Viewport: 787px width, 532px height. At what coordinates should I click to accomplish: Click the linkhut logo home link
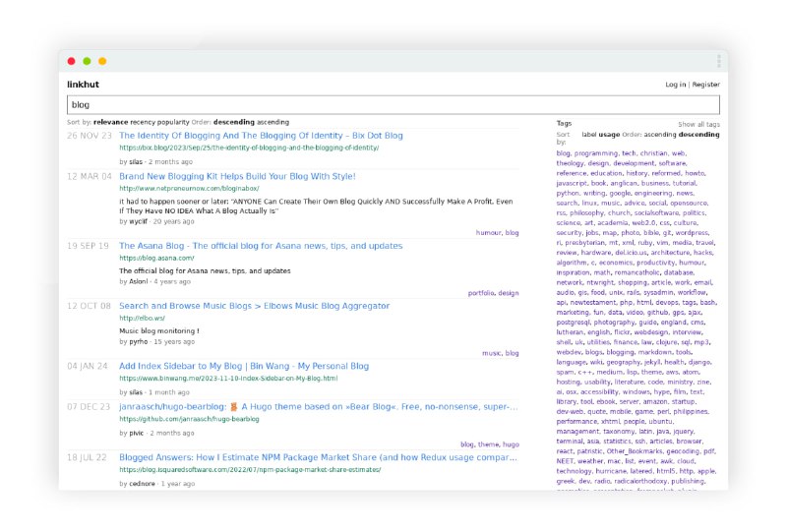tap(83, 85)
